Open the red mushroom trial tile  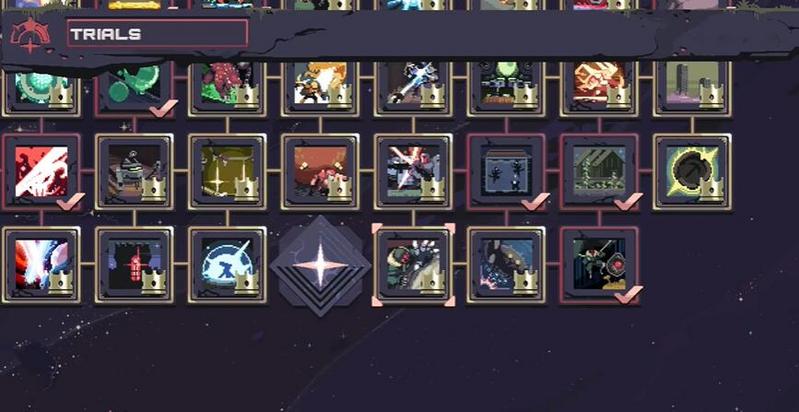click(x=227, y=87)
